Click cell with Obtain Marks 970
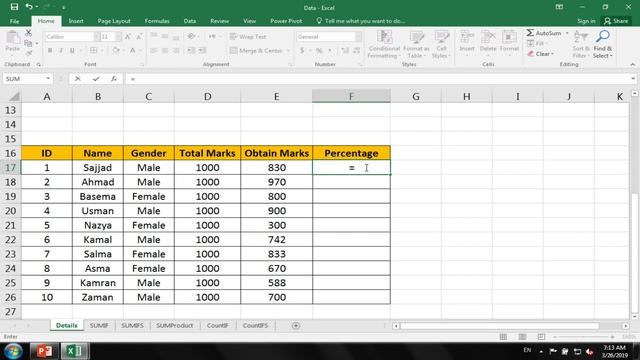Screen dimensions: 640x360 point(277,182)
